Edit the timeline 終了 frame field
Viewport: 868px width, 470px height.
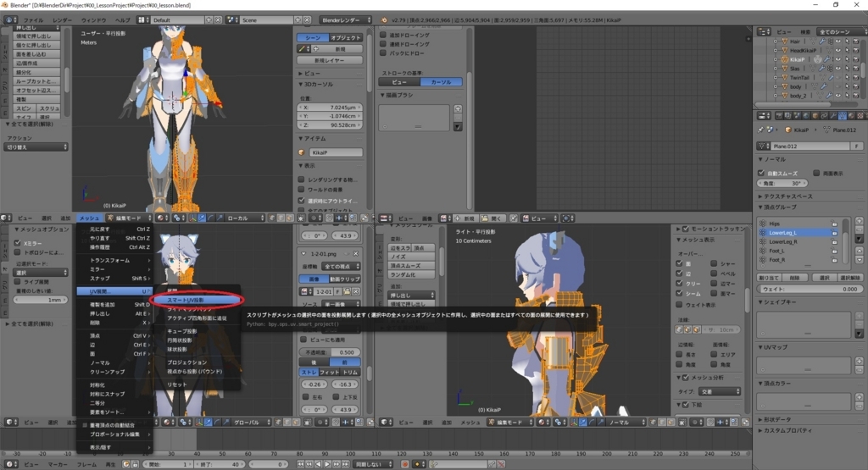[x=220, y=464]
